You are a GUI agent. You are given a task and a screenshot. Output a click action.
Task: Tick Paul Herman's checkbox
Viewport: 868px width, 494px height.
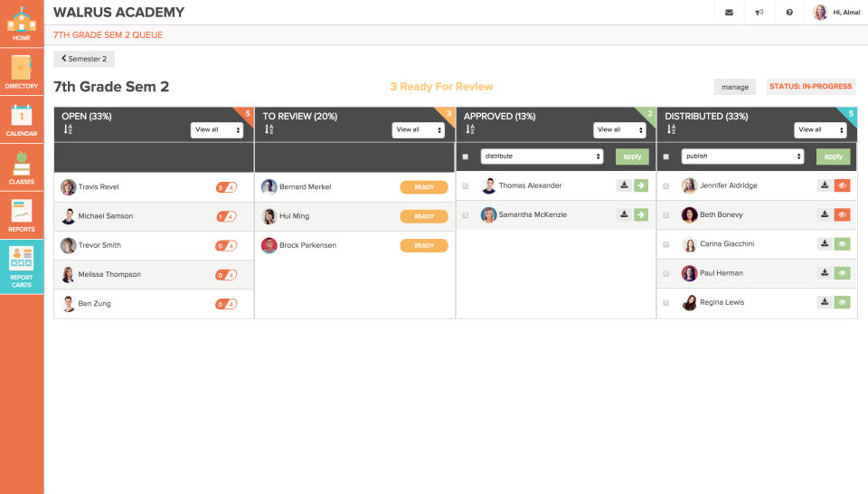point(666,273)
